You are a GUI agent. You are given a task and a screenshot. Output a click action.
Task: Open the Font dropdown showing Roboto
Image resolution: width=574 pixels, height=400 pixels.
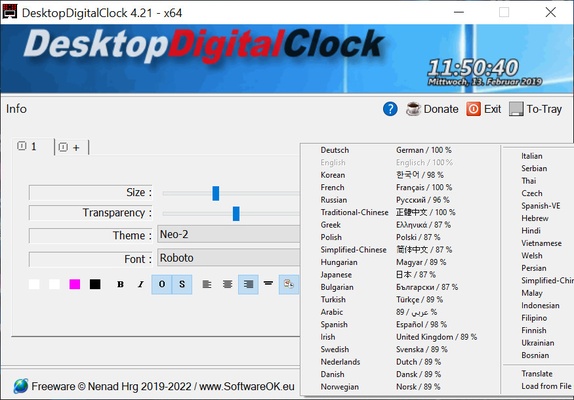[x=229, y=258]
